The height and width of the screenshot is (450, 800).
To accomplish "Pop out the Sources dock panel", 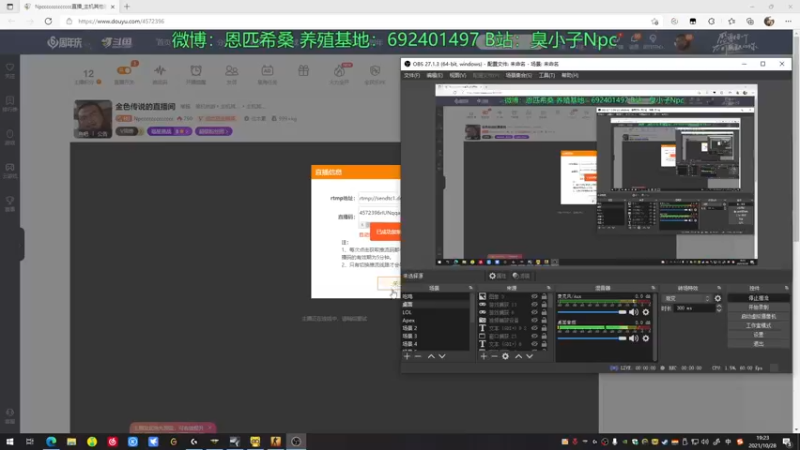I will click(549, 288).
